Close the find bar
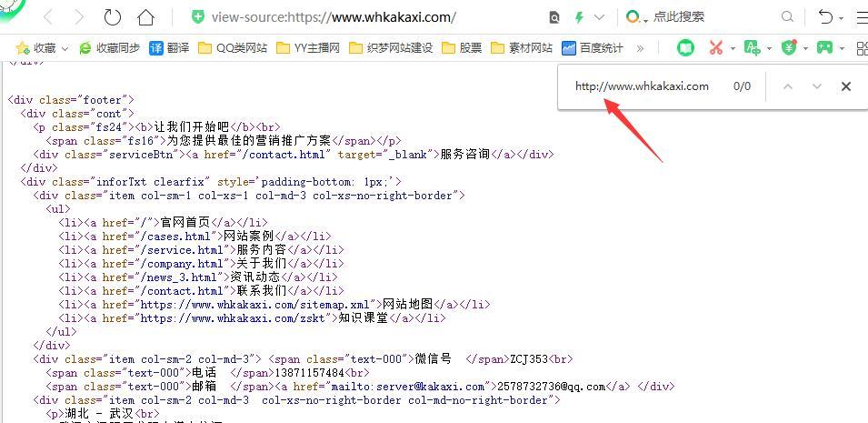 [846, 86]
